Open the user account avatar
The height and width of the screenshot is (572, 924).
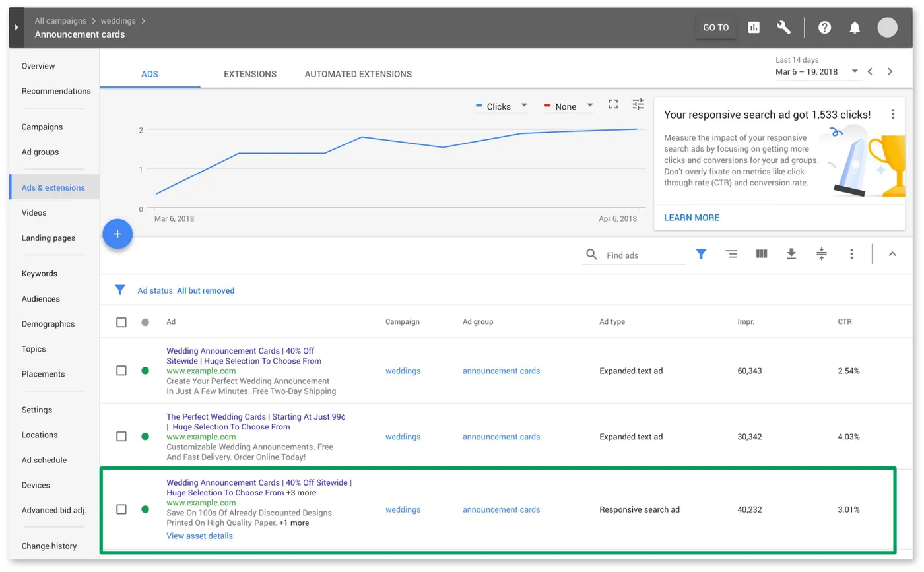tap(888, 28)
